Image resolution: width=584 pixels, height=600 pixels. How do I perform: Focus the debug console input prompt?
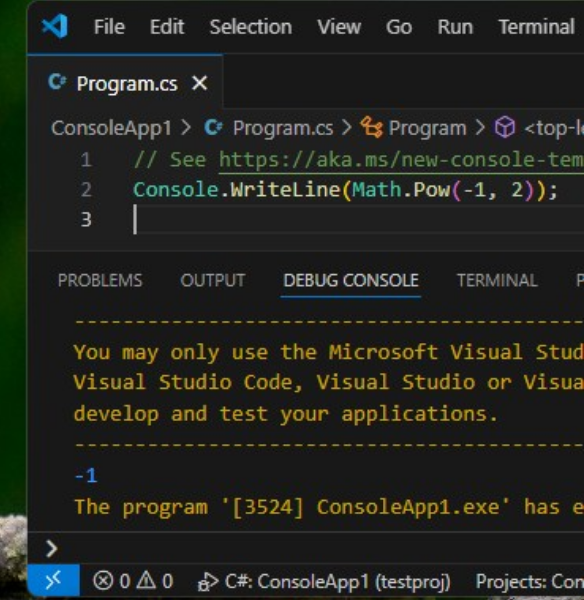(x=321, y=548)
